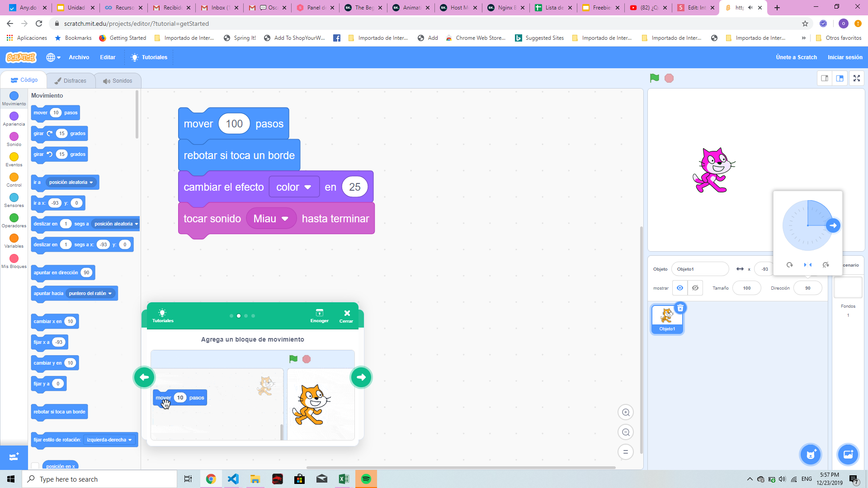868x488 pixels.
Task: Open the add extension button
Action: pyautogui.click(x=14, y=457)
